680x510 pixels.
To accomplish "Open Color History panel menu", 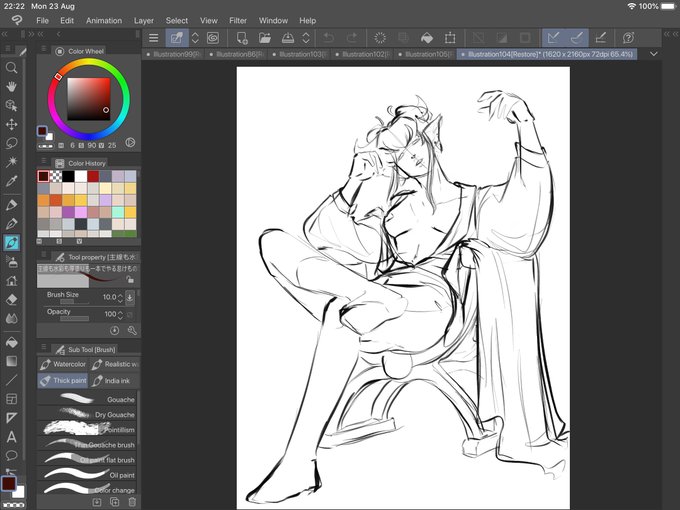I will coord(44,161).
